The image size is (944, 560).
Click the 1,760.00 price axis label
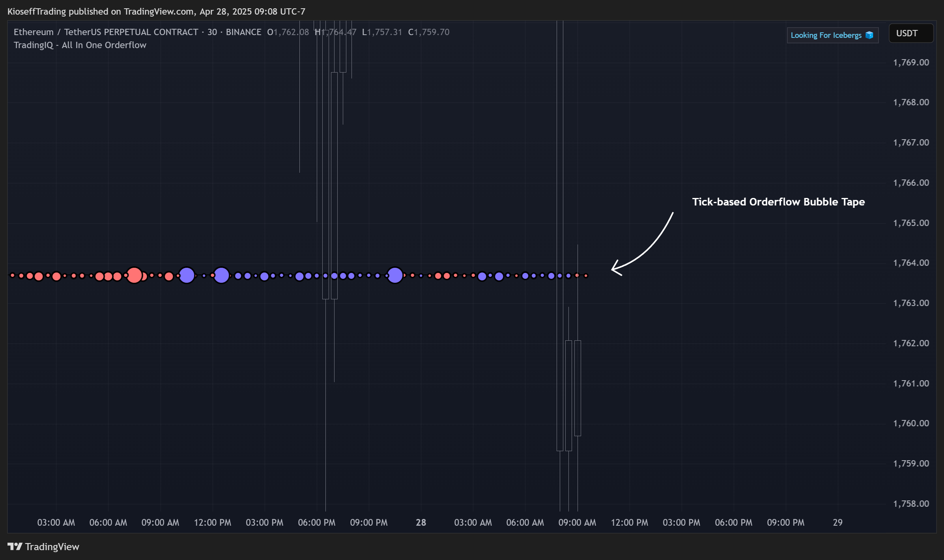[911, 423]
